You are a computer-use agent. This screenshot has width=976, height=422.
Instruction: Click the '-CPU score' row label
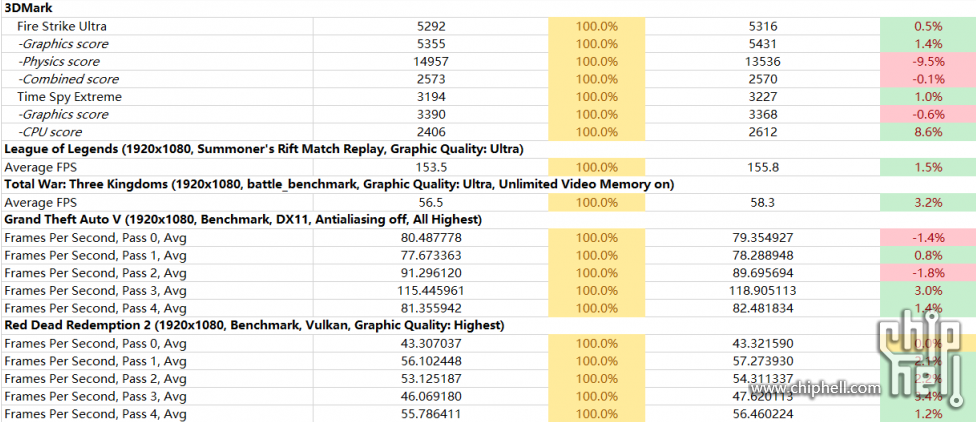49,132
